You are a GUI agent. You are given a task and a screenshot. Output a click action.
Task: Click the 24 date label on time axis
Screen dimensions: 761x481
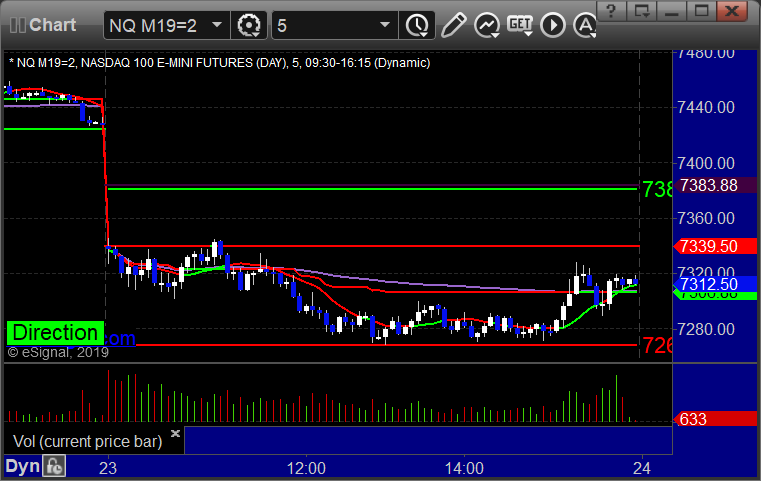[x=642, y=468]
